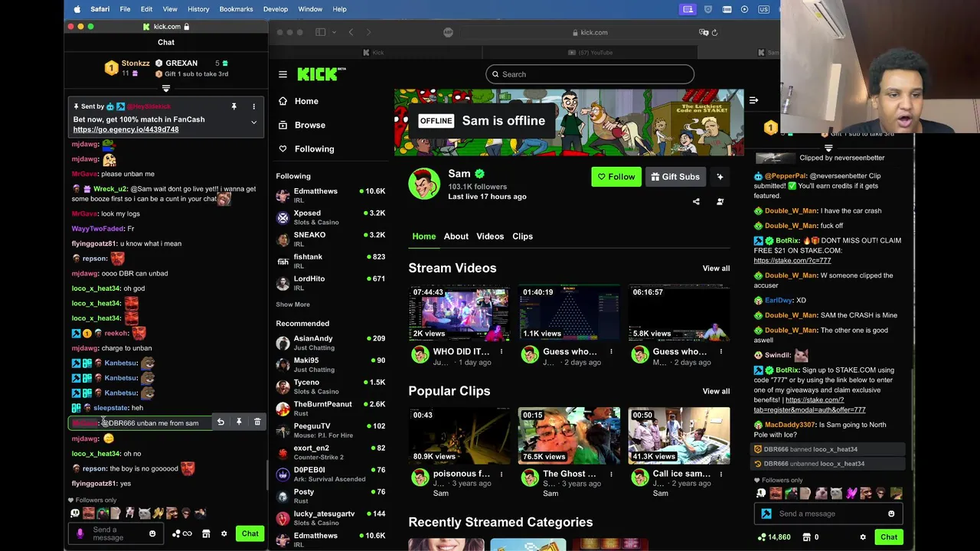Viewport: 980px width, 551px height.
Task: Click the sparkle icon beside Gift Subs
Action: (720, 177)
